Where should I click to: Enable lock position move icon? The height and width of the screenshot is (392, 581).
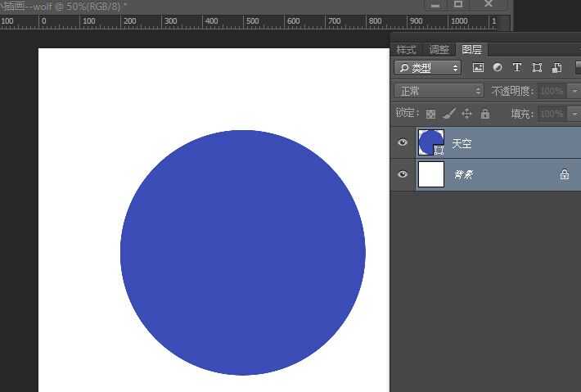click(467, 114)
